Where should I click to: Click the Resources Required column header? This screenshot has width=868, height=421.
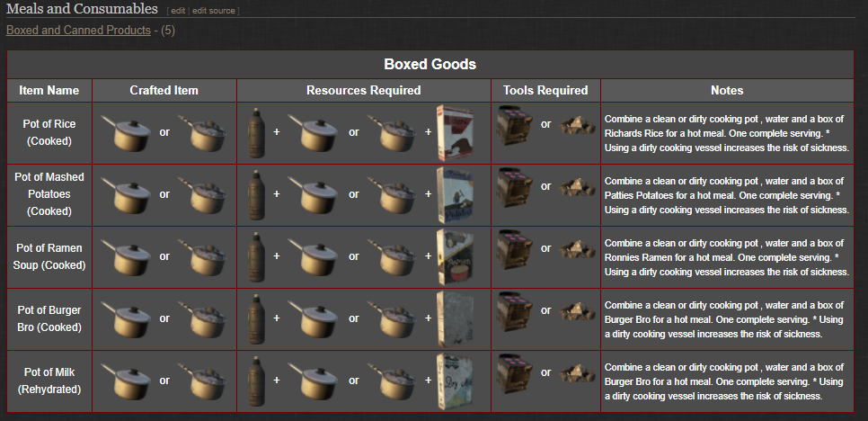[x=364, y=90]
